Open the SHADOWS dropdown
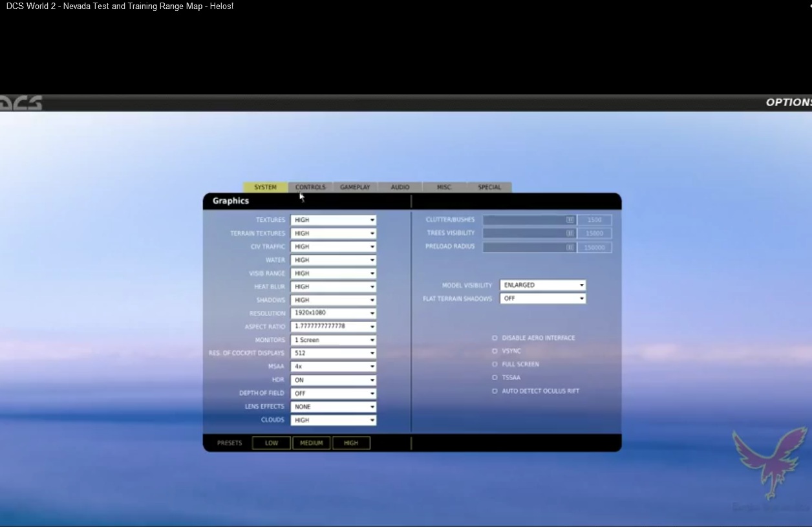 (334, 300)
